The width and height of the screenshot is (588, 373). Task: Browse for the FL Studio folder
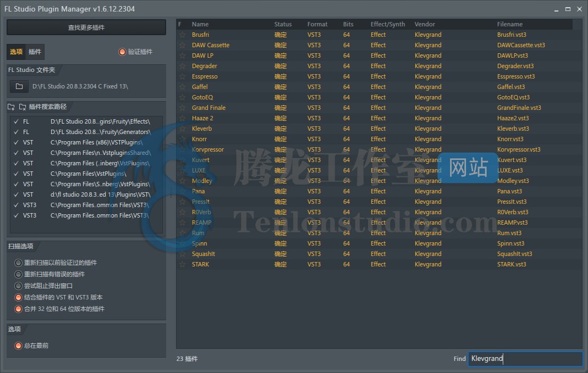point(19,86)
